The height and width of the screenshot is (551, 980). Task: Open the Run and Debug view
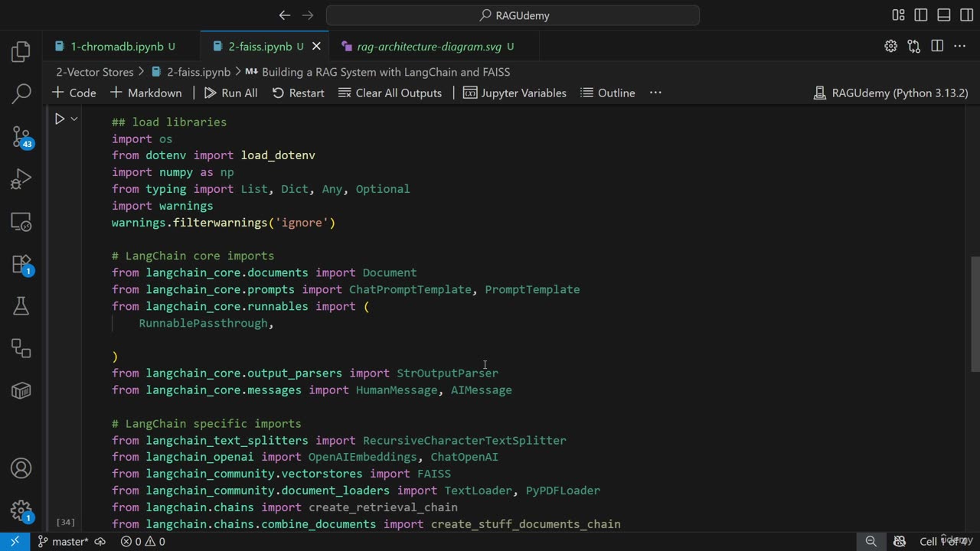21,180
